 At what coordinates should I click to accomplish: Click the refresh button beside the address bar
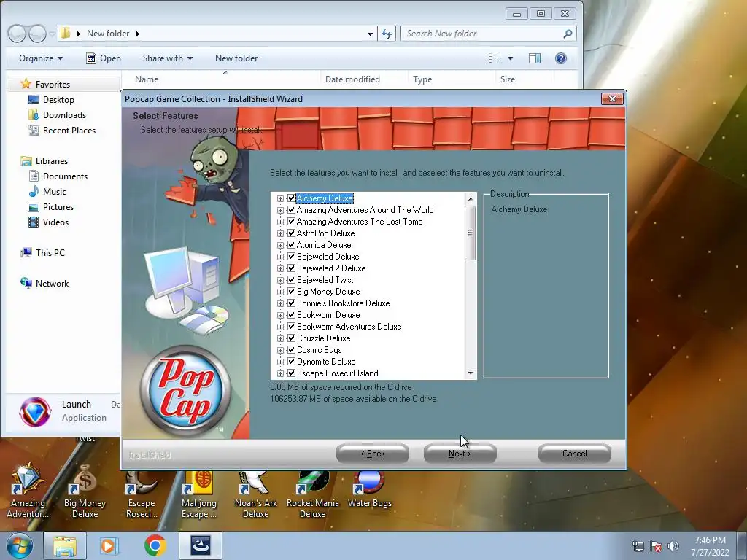click(387, 34)
